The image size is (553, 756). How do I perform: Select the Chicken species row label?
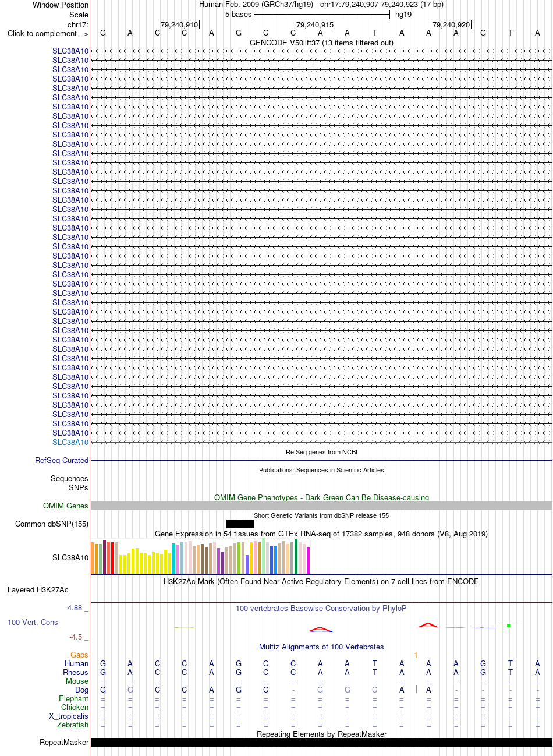coord(75,707)
